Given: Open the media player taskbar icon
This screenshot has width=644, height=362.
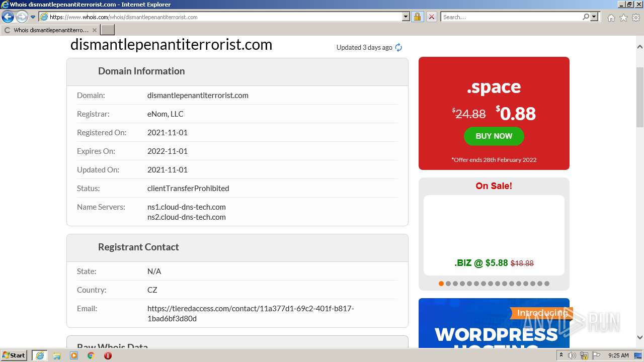Looking at the screenshot, I should coord(74,355).
